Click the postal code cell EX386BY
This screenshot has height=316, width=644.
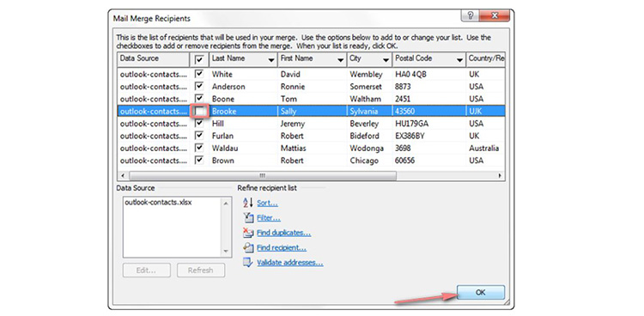(428, 136)
